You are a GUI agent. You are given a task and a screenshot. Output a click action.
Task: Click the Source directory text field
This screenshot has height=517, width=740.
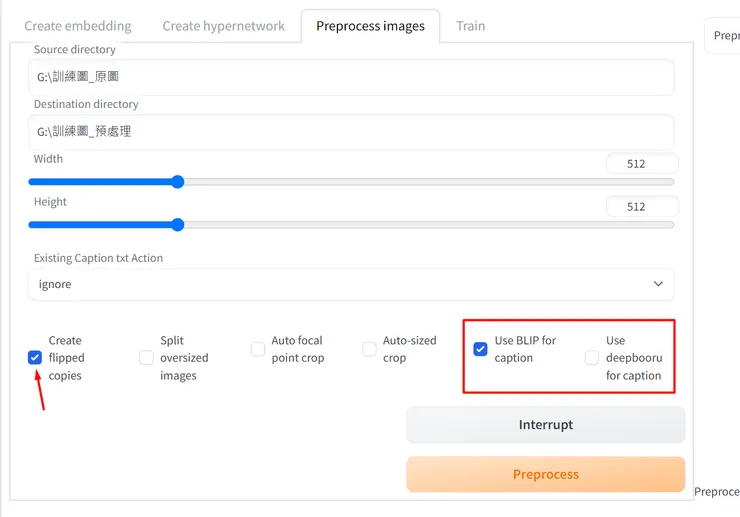coord(350,77)
